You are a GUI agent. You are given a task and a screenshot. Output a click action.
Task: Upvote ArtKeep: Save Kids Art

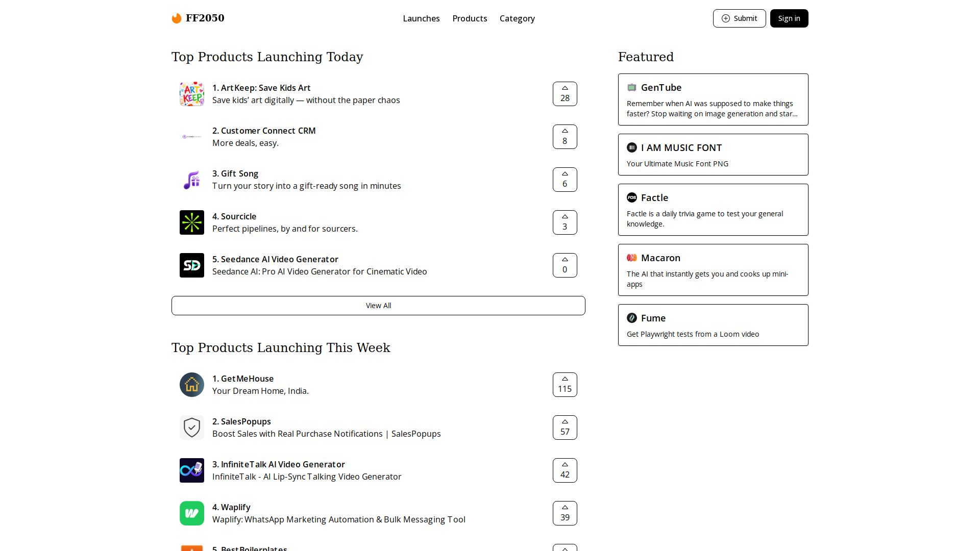coord(565,94)
